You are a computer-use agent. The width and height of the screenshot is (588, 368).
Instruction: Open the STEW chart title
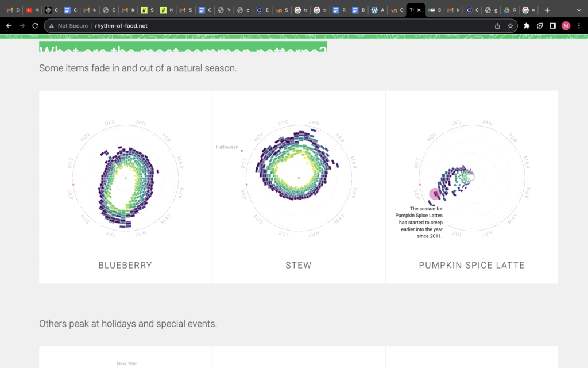click(x=299, y=265)
